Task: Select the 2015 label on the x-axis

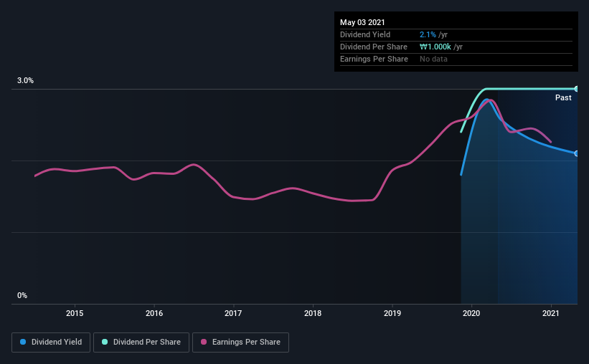Action: (x=75, y=313)
